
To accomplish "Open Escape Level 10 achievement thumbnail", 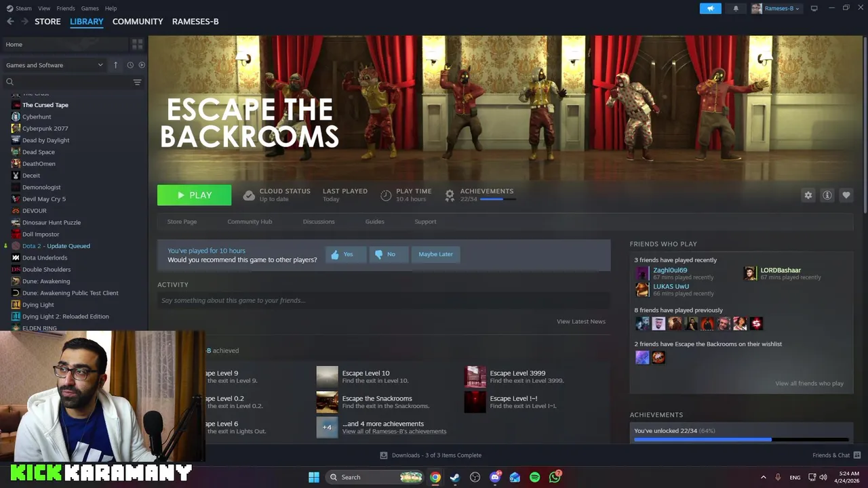I will pos(327,377).
